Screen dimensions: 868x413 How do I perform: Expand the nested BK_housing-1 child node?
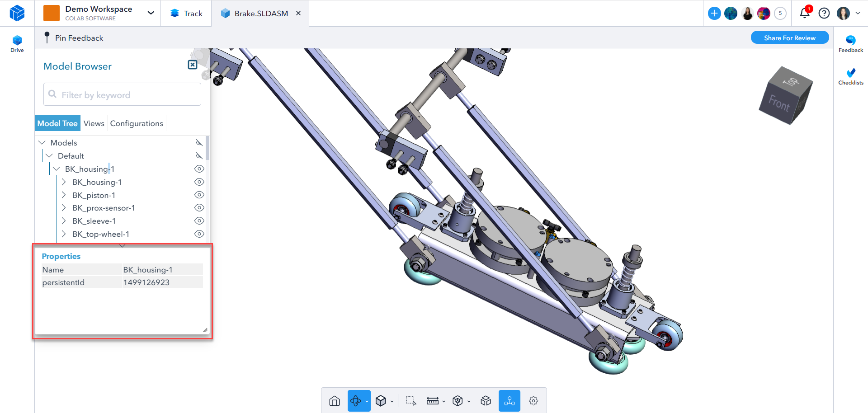coord(64,182)
